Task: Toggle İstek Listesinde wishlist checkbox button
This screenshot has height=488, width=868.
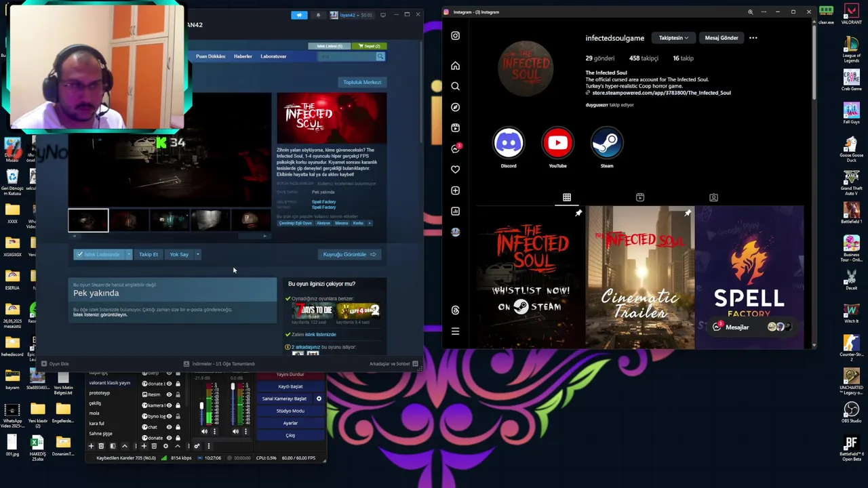Action: click(x=99, y=254)
